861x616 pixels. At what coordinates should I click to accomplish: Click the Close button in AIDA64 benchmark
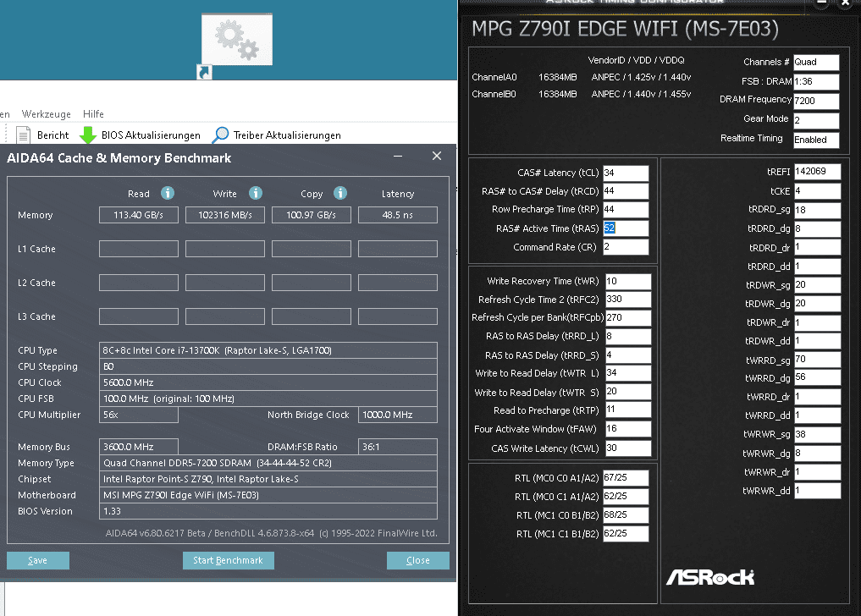418,560
